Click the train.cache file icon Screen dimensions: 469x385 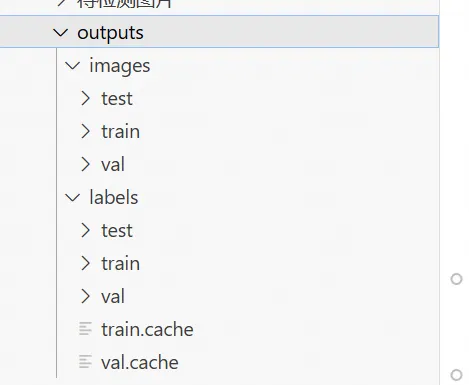(85, 329)
